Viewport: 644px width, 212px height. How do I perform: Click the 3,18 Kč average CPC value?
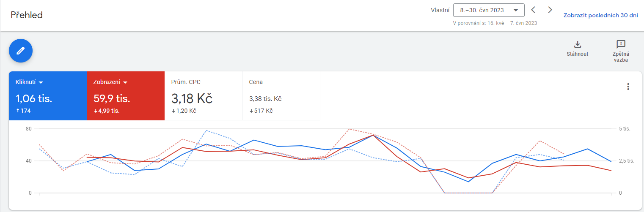192,98
